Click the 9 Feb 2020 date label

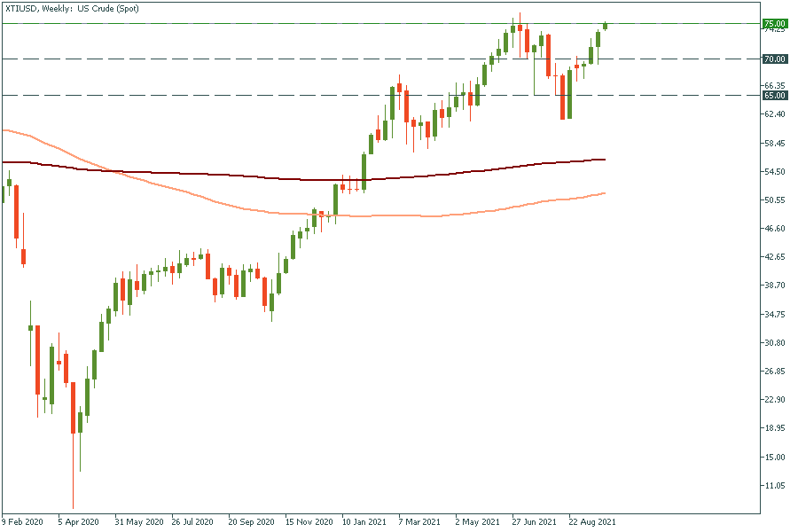pos(22,521)
